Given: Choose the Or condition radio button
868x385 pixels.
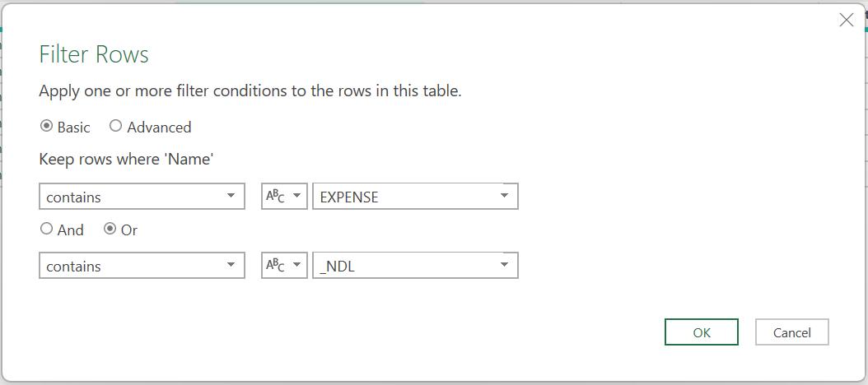Looking at the screenshot, I should pos(110,229).
